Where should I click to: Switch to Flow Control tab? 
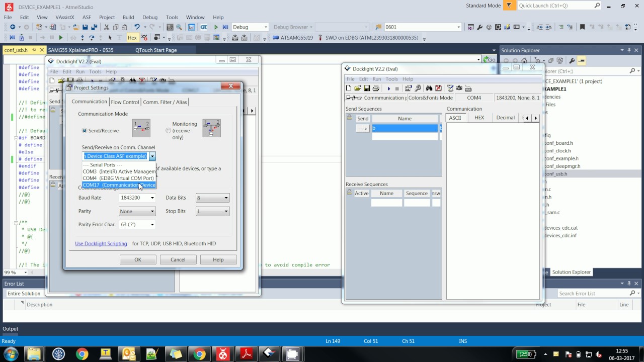tap(125, 102)
